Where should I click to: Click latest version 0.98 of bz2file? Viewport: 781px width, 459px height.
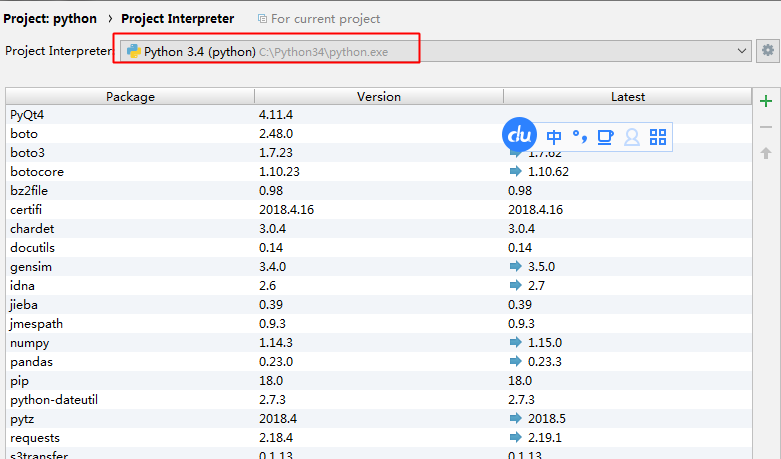[520, 191]
